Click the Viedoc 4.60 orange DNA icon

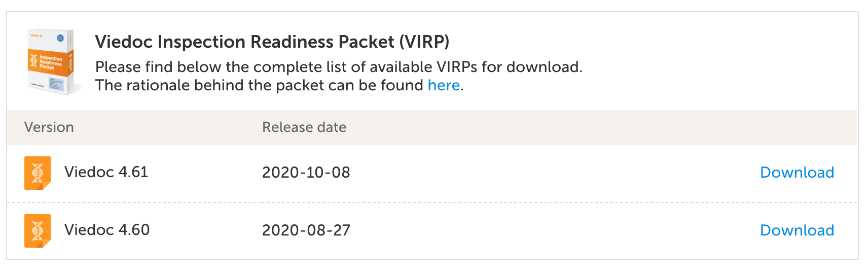pyautogui.click(x=38, y=230)
